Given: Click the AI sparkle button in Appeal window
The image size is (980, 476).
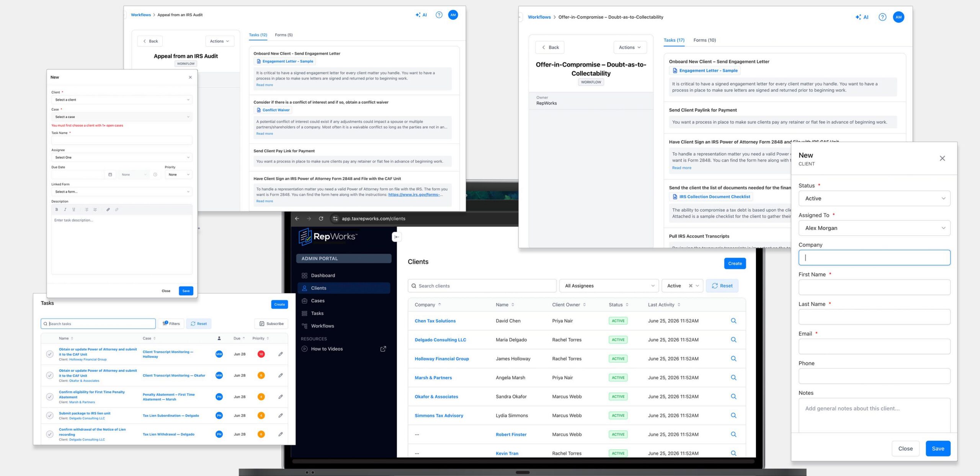Looking at the screenshot, I should [421, 15].
